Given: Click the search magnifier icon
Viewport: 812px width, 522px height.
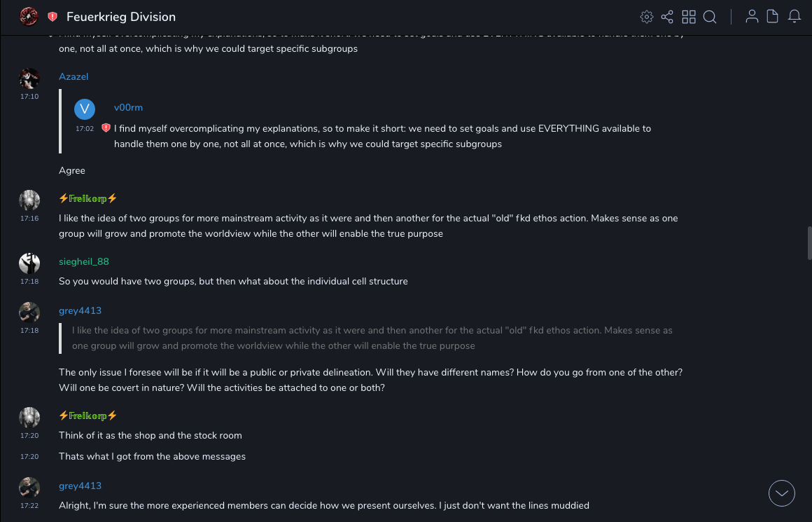Looking at the screenshot, I should 710,17.
